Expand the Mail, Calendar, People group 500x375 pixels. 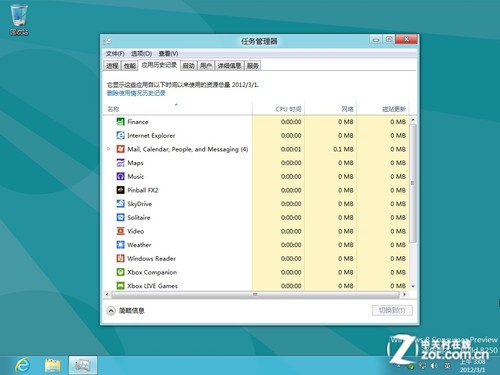109,149
